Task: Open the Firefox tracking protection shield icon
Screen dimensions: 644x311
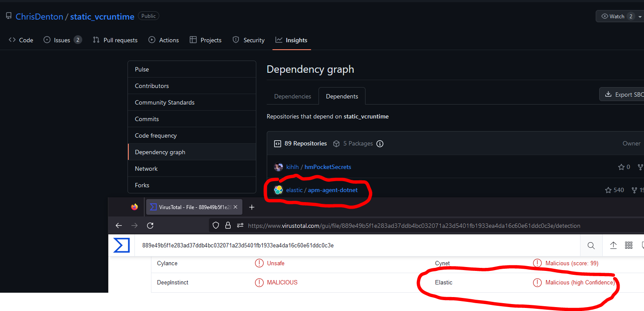Action: pos(216,226)
